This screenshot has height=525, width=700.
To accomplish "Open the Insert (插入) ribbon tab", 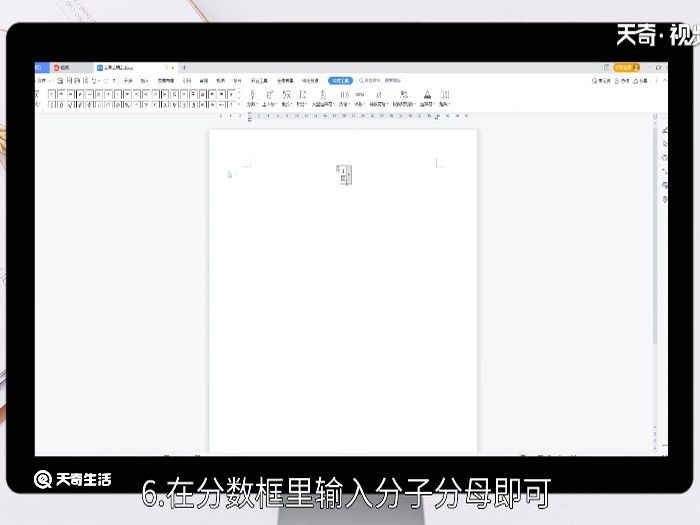I will click(145, 81).
